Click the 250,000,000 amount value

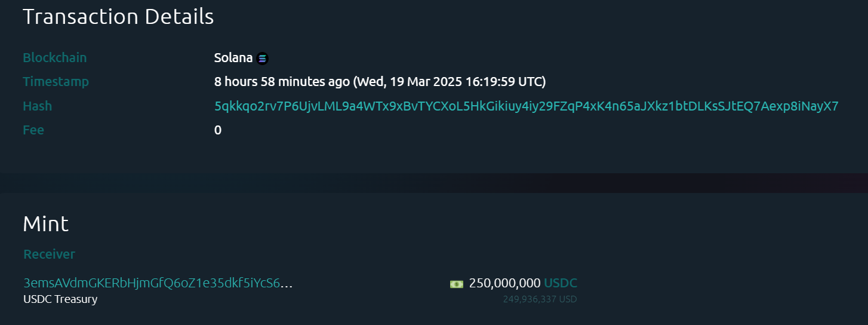[504, 283]
